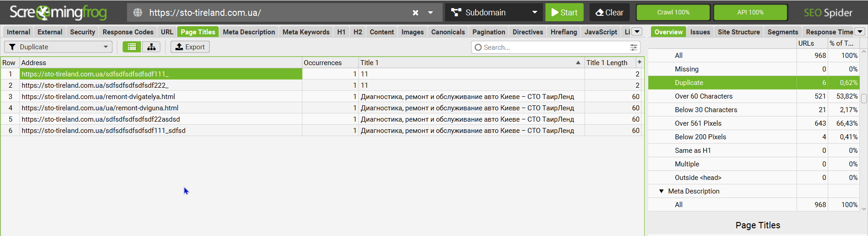Start the crawl with the Start button

click(x=564, y=13)
